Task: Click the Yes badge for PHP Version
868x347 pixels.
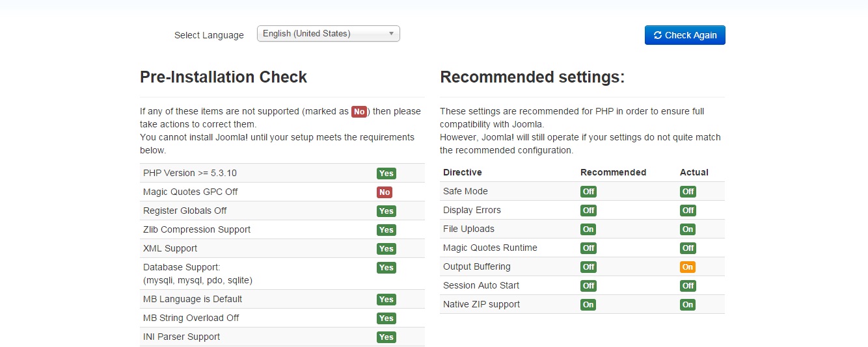Action: [x=386, y=173]
